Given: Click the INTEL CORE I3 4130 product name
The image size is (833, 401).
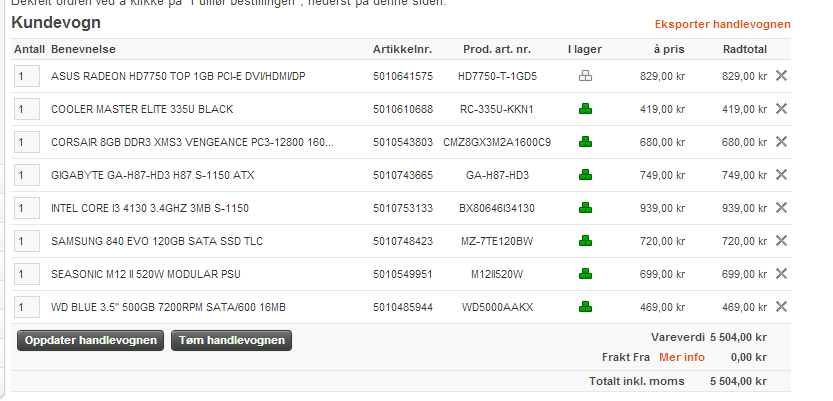Looking at the screenshot, I should tap(150, 208).
